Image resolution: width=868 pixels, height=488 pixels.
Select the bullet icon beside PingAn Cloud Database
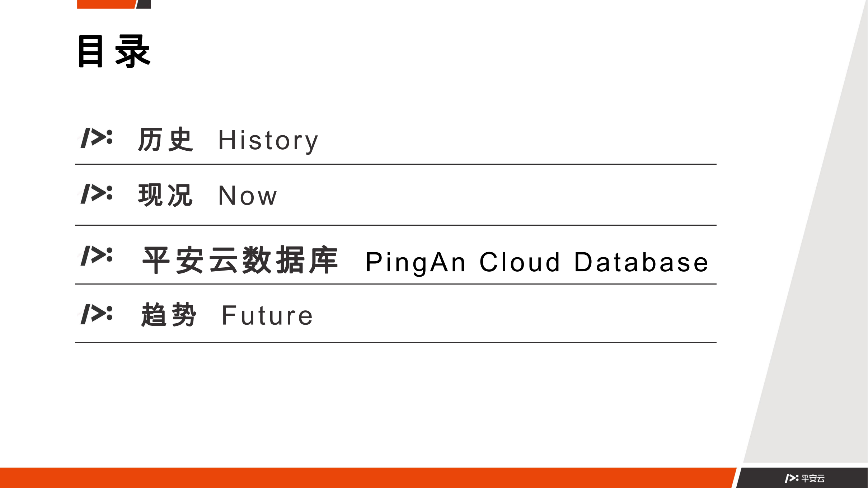tap(97, 256)
